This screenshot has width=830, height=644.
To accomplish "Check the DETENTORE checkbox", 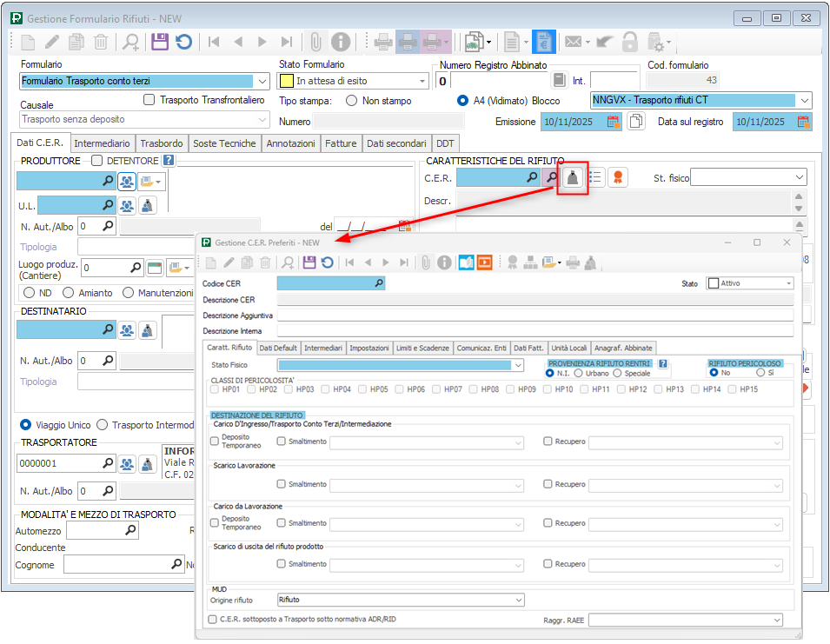I will tap(97, 161).
